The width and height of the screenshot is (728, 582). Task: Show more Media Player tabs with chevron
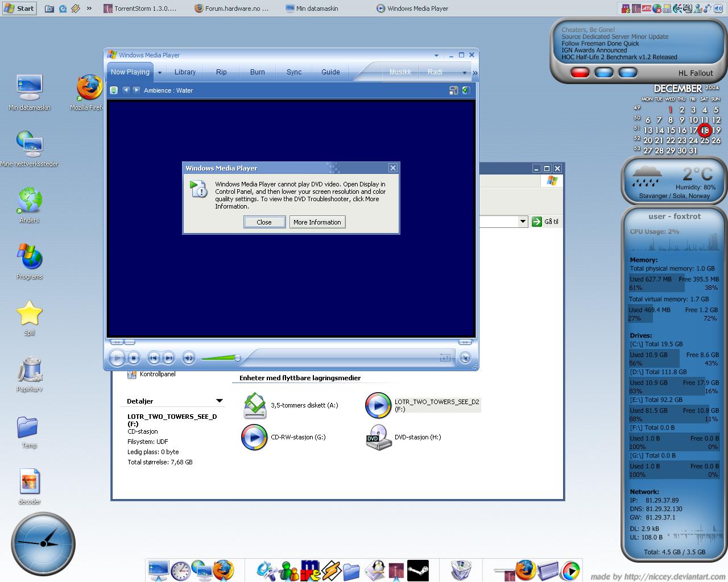pos(475,73)
